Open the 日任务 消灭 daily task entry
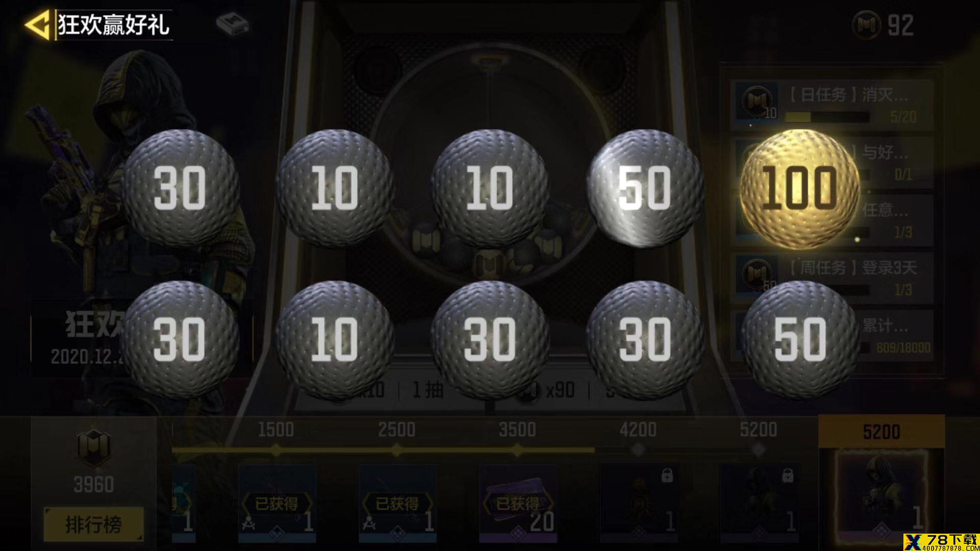 pyautogui.click(x=832, y=105)
